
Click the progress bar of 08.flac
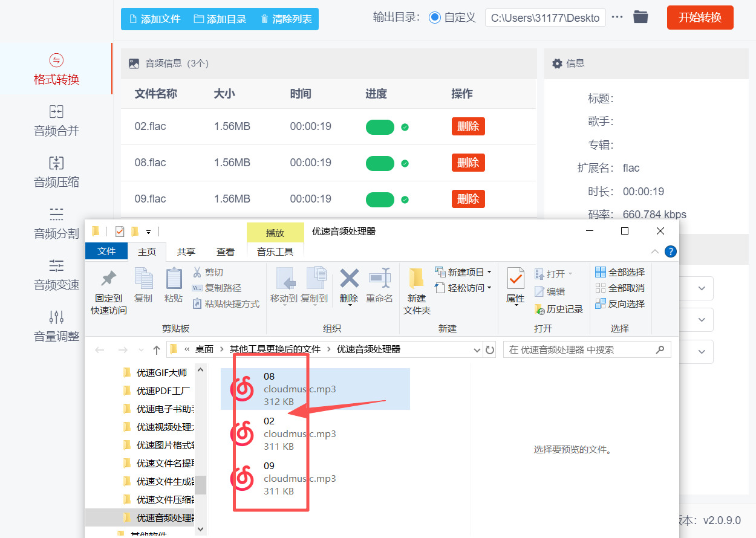pyautogui.click(x=380, y=163)
